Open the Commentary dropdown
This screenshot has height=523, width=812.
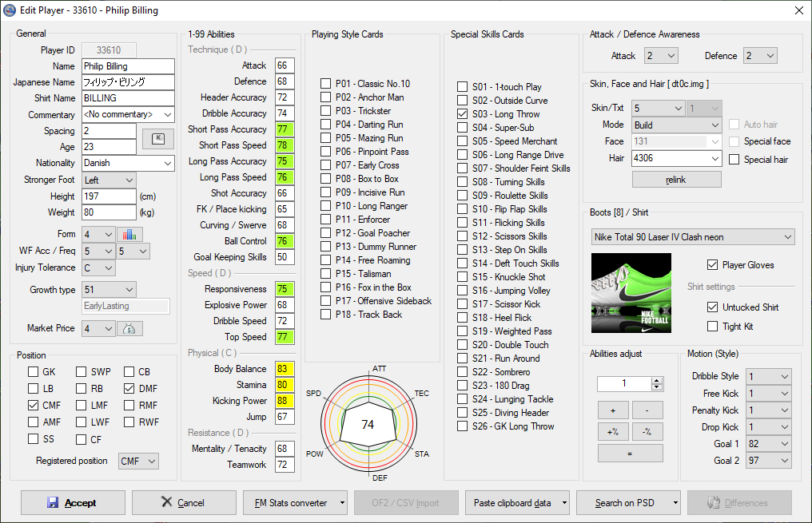167,114
